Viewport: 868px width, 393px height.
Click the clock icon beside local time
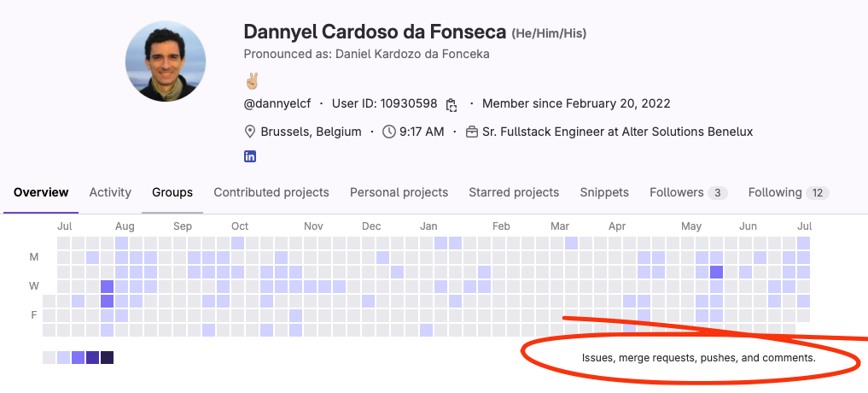coord(389,132)
